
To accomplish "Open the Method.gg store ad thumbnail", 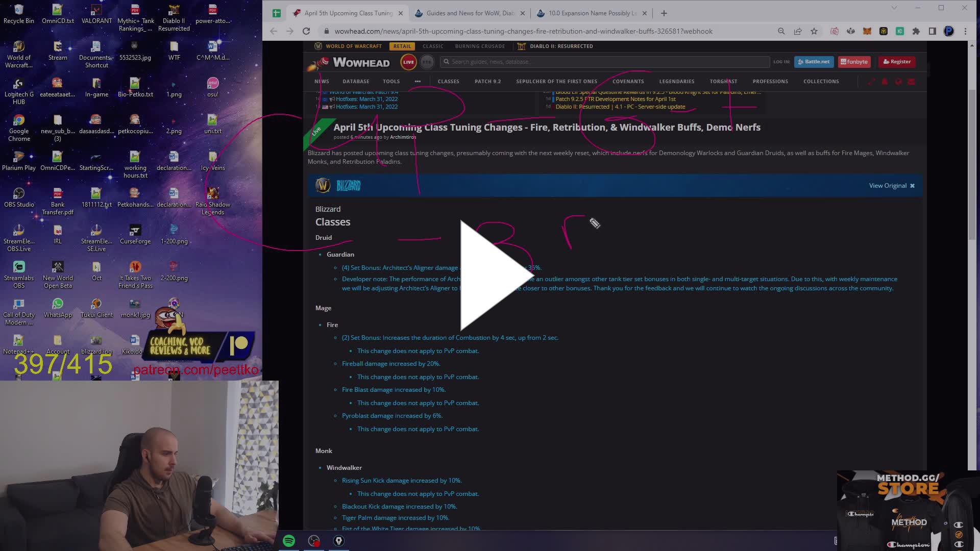I will (x=908, y=510).
